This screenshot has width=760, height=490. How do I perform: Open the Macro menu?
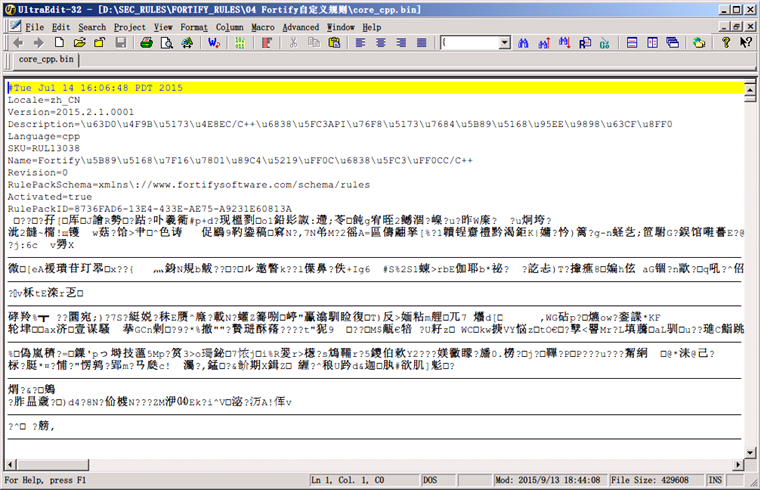click(x=263, y=27)
